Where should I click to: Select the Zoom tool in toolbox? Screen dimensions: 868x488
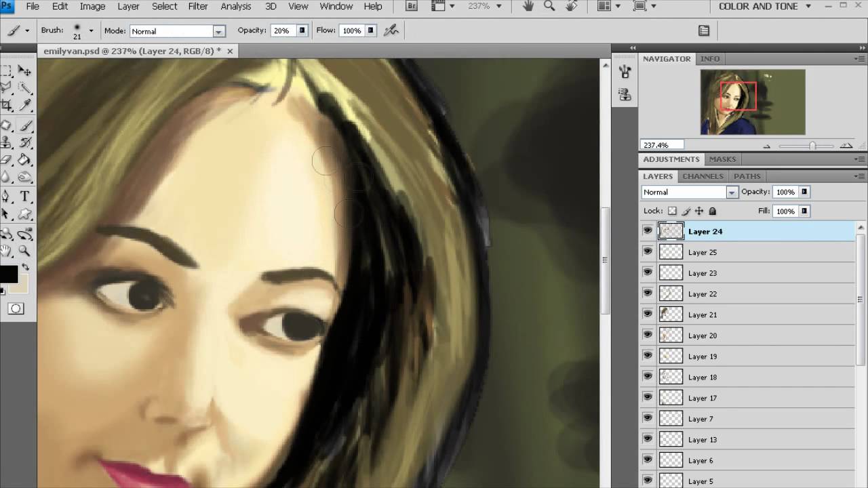pos(25,251)
